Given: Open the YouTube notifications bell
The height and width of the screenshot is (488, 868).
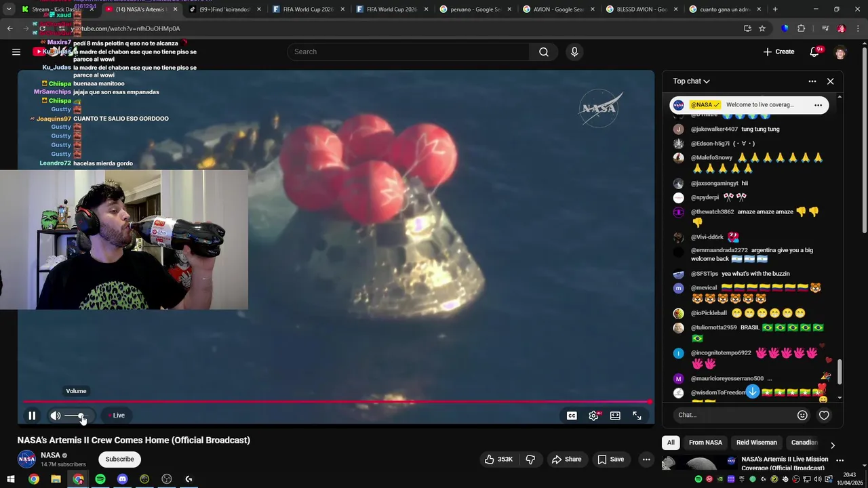Looking at the screenshot, I should 816,52.
